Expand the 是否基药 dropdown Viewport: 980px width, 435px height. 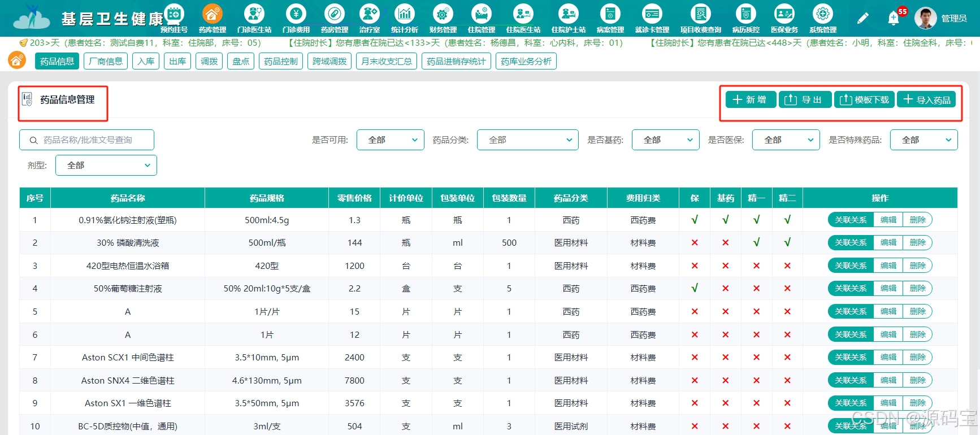(666, 140)
